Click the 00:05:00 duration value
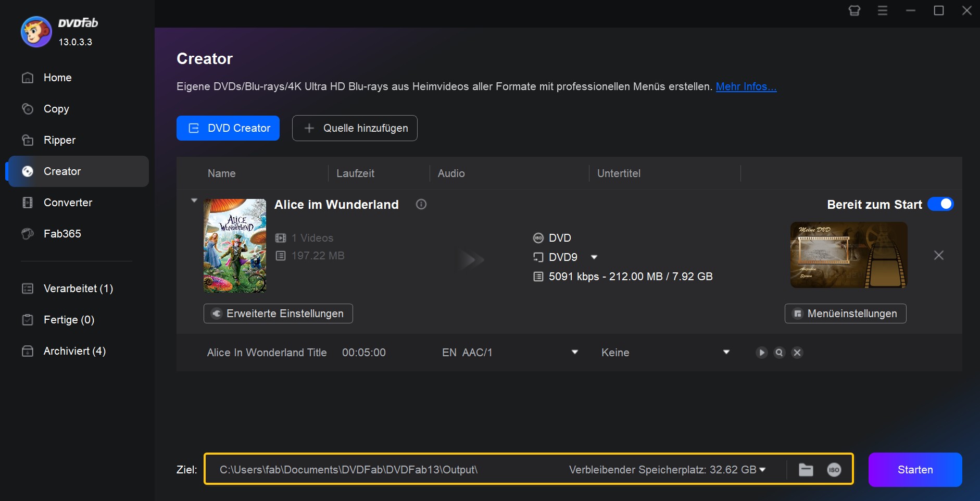The width and height of the screenshot is (980, 501). 364,353
